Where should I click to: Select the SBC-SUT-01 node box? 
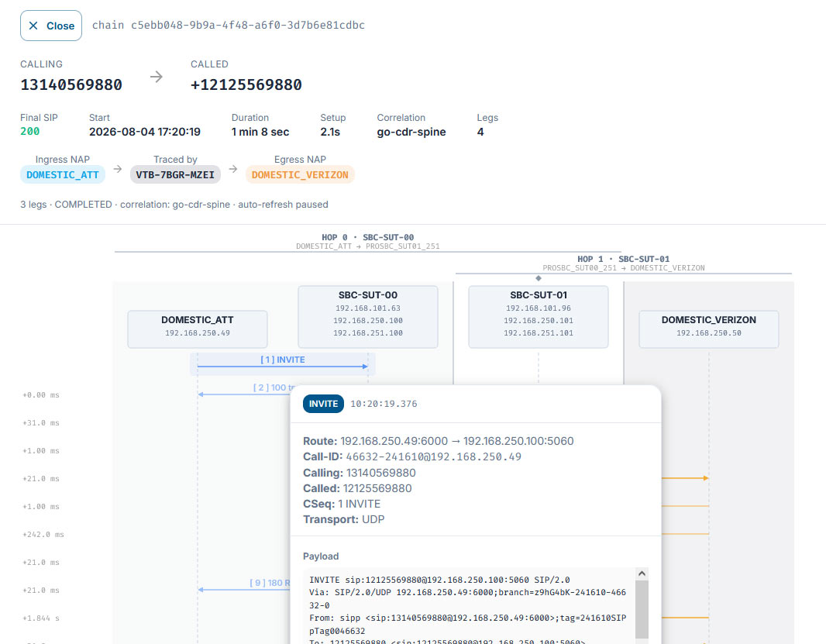pos(539,317)
